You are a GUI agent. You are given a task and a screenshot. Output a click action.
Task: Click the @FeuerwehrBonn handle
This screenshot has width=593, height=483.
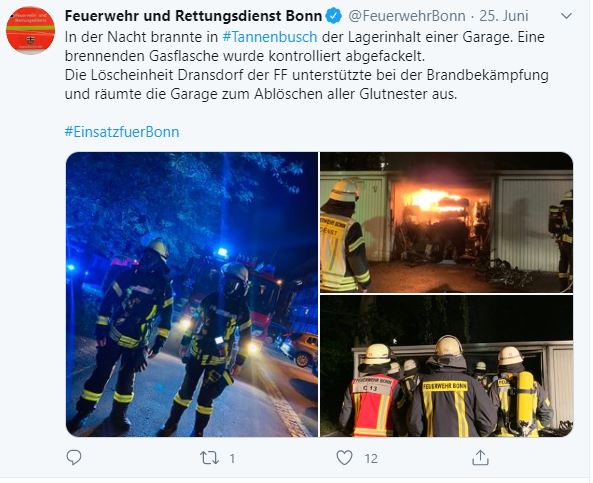(407, 16)
